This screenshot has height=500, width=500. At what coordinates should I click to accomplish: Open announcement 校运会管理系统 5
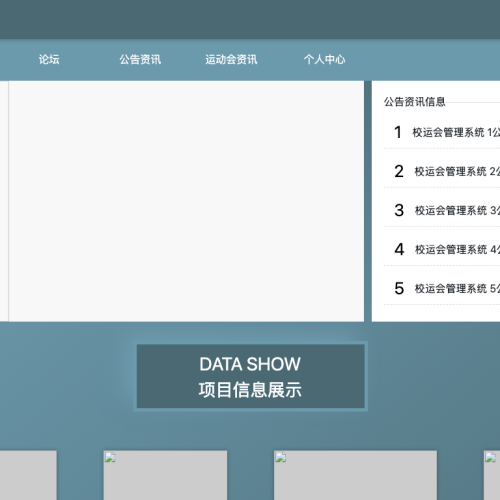click(457, 288)
